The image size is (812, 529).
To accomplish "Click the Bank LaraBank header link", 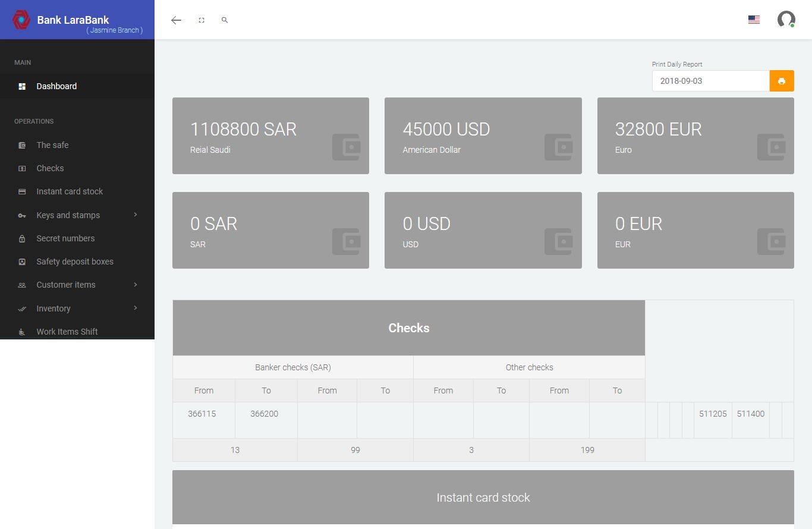I will tap(72, 20).
